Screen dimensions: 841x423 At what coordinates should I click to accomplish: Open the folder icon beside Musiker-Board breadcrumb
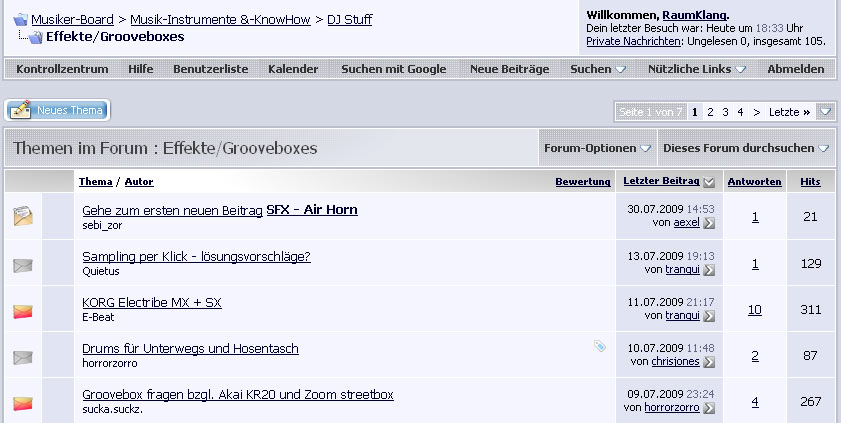click(x=20, y=20)
